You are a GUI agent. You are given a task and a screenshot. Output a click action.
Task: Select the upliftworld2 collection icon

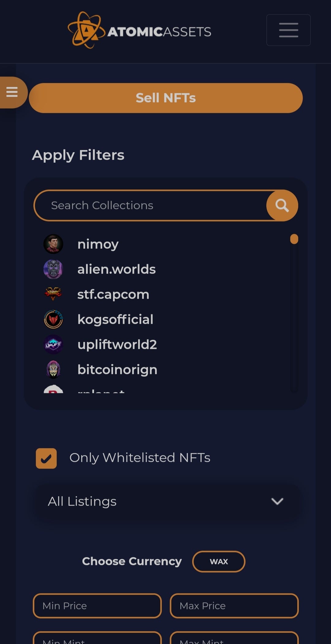[x=53, y=344]
